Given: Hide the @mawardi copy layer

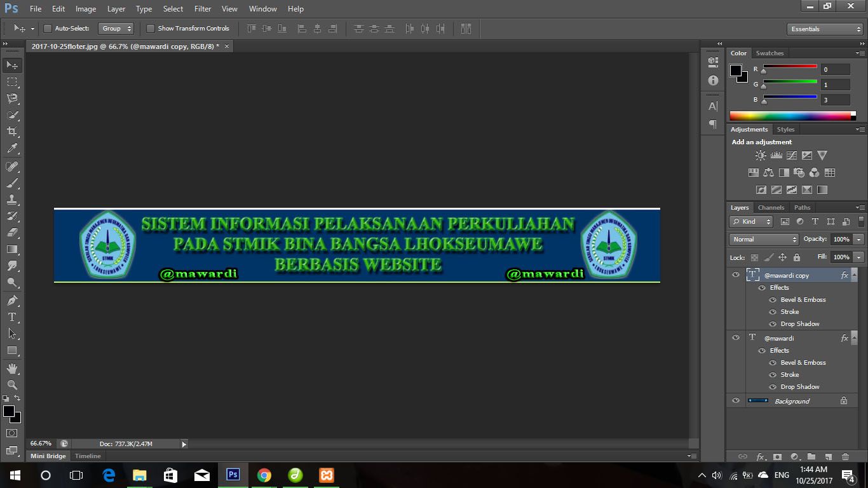Looking at the screenshot, I should coord(736,274).
